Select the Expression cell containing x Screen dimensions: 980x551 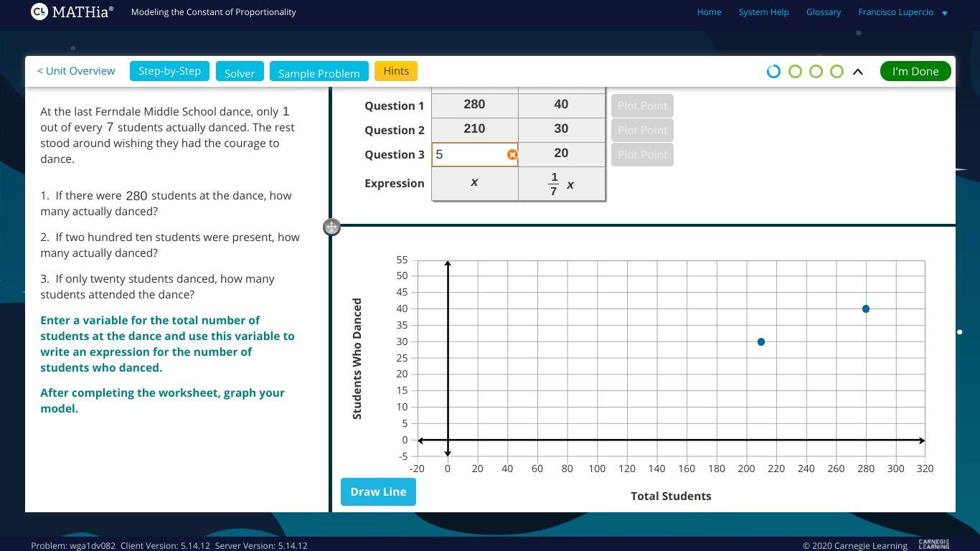pos(474,183)
